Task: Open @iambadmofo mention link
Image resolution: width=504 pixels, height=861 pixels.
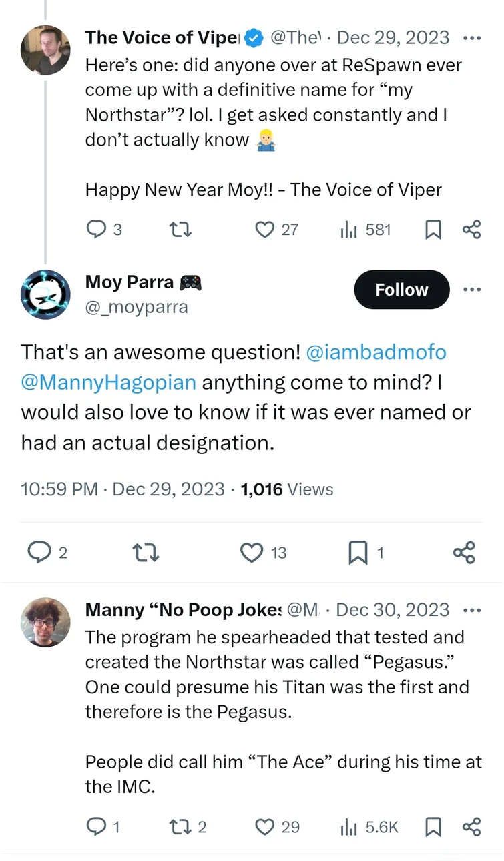Action: [376, 352]
